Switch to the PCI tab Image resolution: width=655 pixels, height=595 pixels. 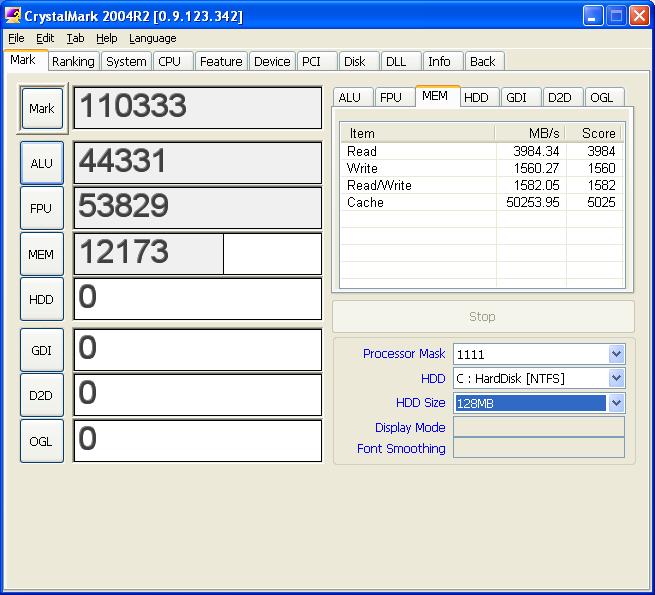pyautogui.click(x=317, y=61)
